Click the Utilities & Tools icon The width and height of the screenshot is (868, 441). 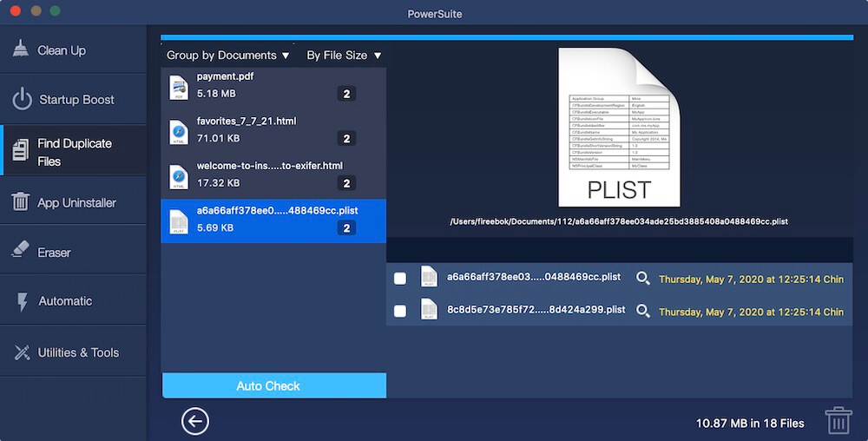pyautogui.click(x=23, y=352)
